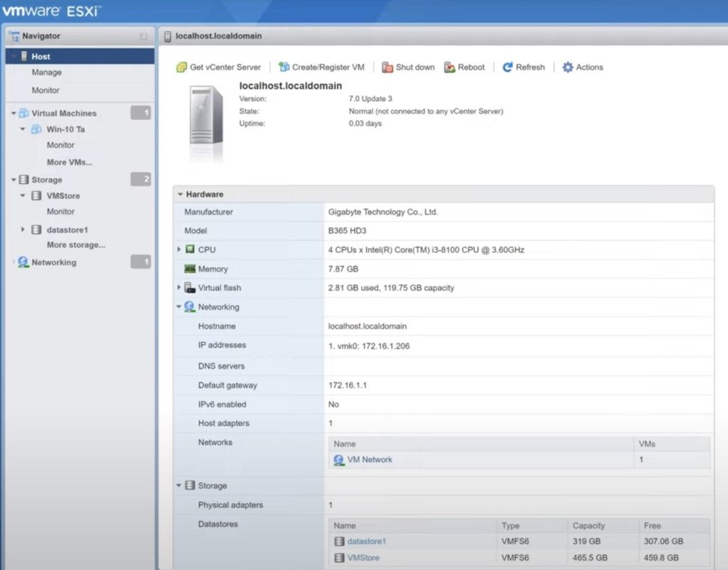This screenshot has width=728, height=570.
Task: Click the localhost.localdomain tab icon
Action: [168, 36]
